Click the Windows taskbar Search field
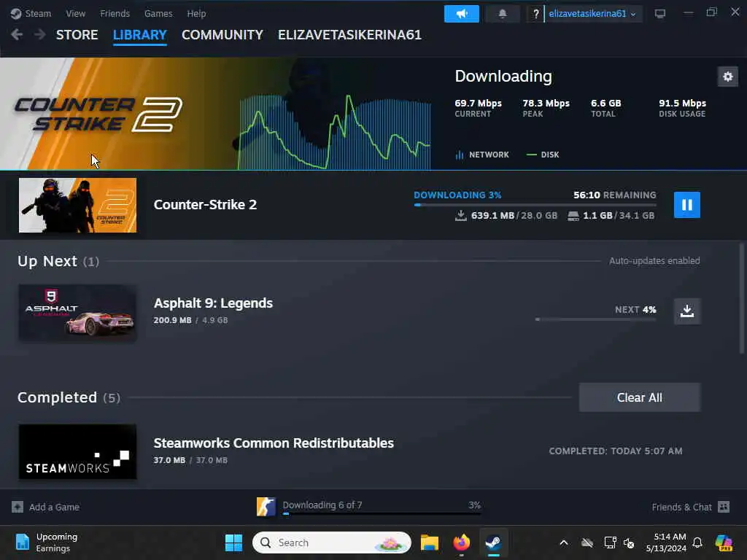 tap(332, 542)
